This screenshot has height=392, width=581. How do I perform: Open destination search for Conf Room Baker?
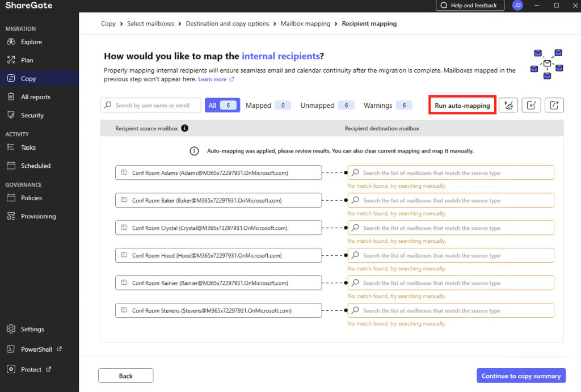coord(451,200)
